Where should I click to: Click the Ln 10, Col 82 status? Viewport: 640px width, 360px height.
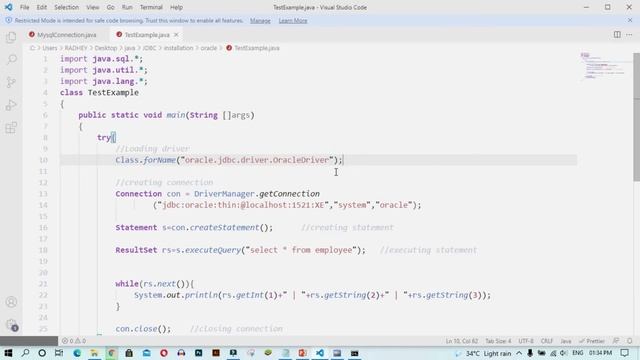462,341
